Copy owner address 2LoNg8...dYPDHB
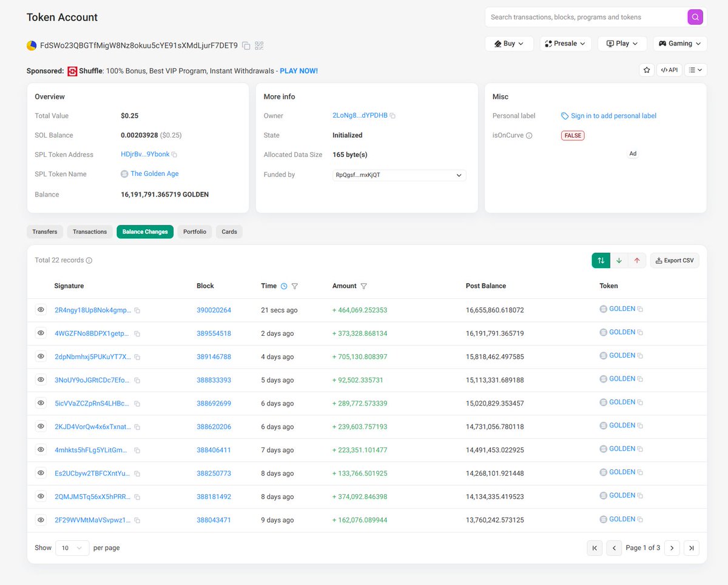Screen dimensions: 728x585 [393, 116]
